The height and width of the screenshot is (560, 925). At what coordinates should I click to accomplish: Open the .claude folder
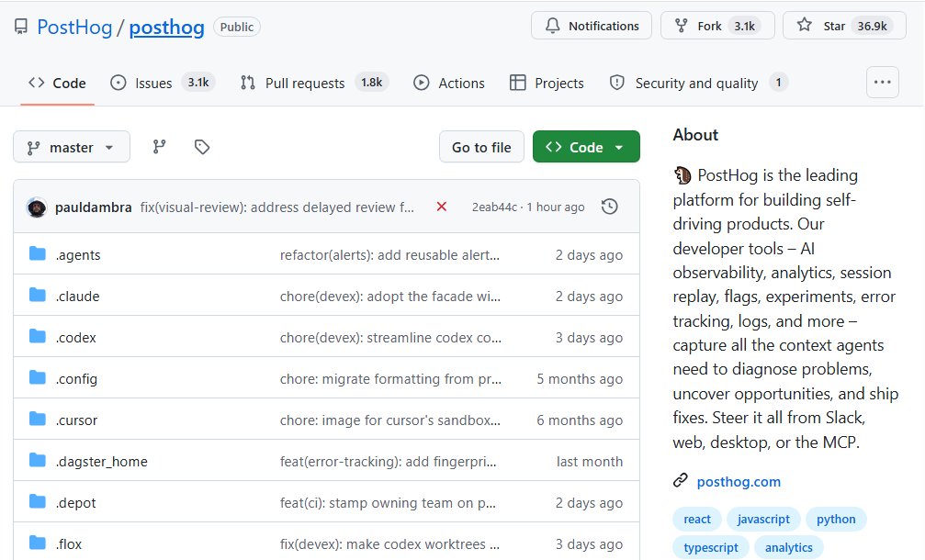[77, 297]
